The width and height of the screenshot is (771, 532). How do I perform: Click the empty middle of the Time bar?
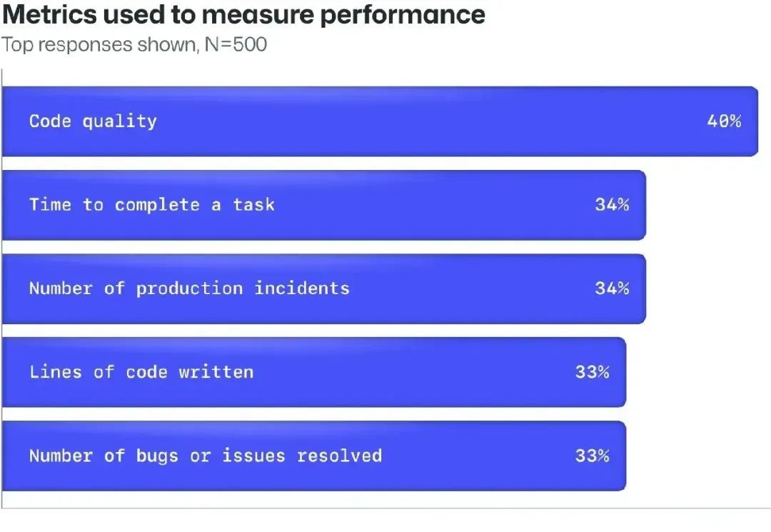(x=428, y=205)
